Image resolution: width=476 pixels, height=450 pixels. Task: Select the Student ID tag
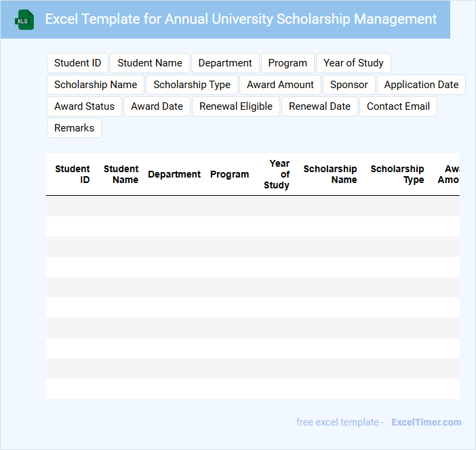click(77, 63)
